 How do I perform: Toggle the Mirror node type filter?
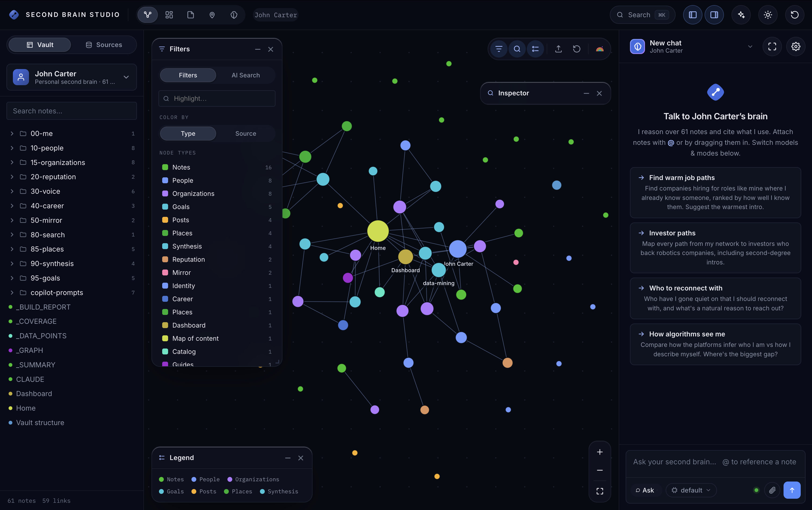click(217, 272)
